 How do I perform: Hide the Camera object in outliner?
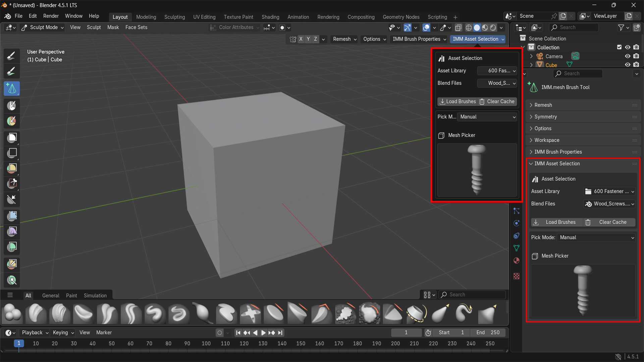[x=628, y=56]
